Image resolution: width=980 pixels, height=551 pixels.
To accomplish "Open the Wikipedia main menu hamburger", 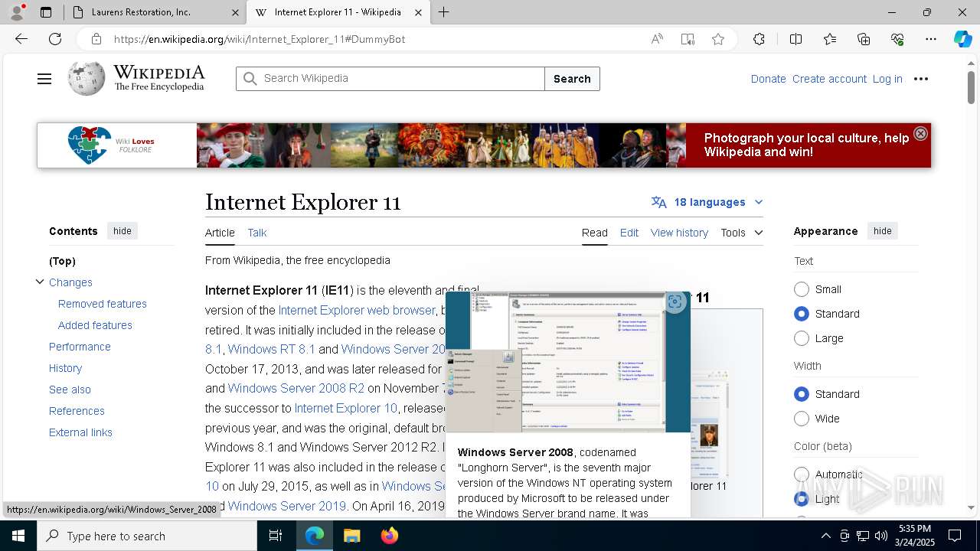I will (44, 79).
